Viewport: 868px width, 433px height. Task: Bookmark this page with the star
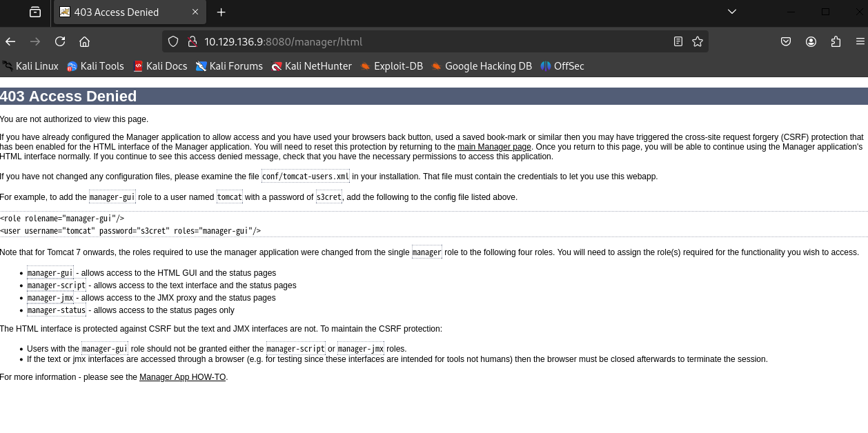[x=698, y=41]
